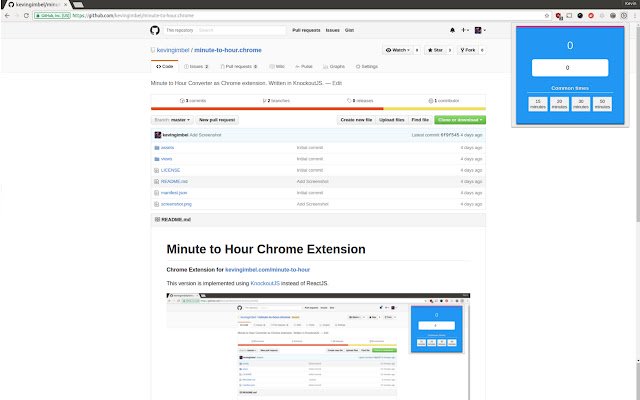Go back with the browser back arrow
The image size is (640, 400).
tap(7, 16)
